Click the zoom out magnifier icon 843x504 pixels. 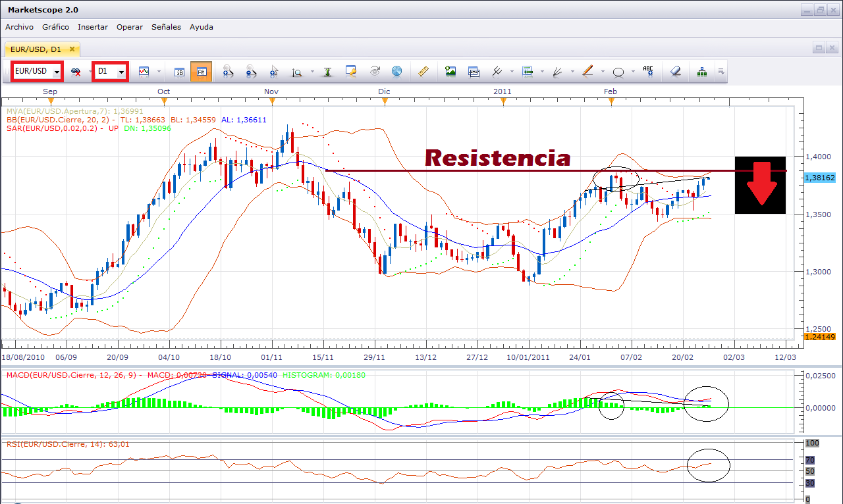pos(251,71)
